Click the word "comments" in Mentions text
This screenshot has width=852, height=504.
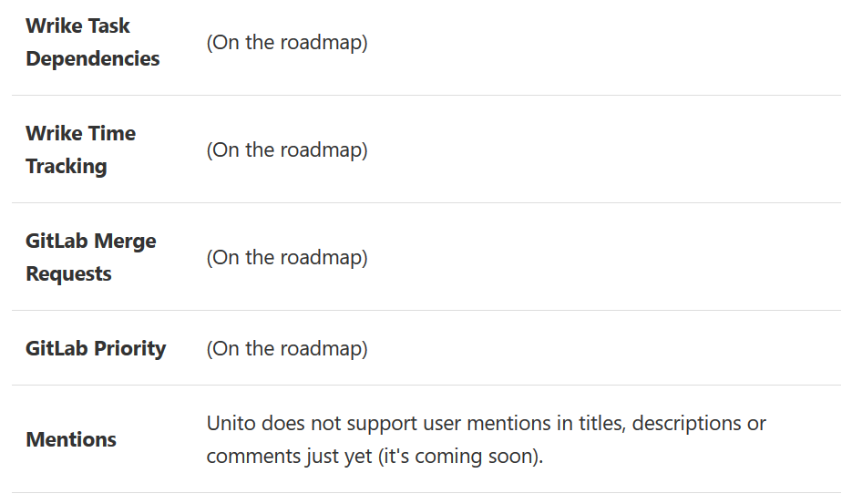tap(253, 457)
